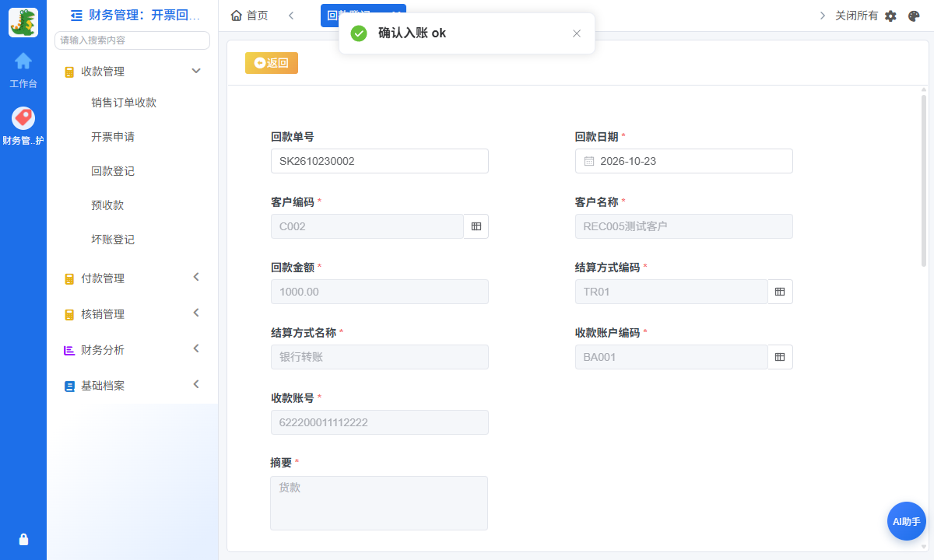The height and width of the screenshot is (560, 934).
Task: Click the menu search box
Action: (132, 40)
